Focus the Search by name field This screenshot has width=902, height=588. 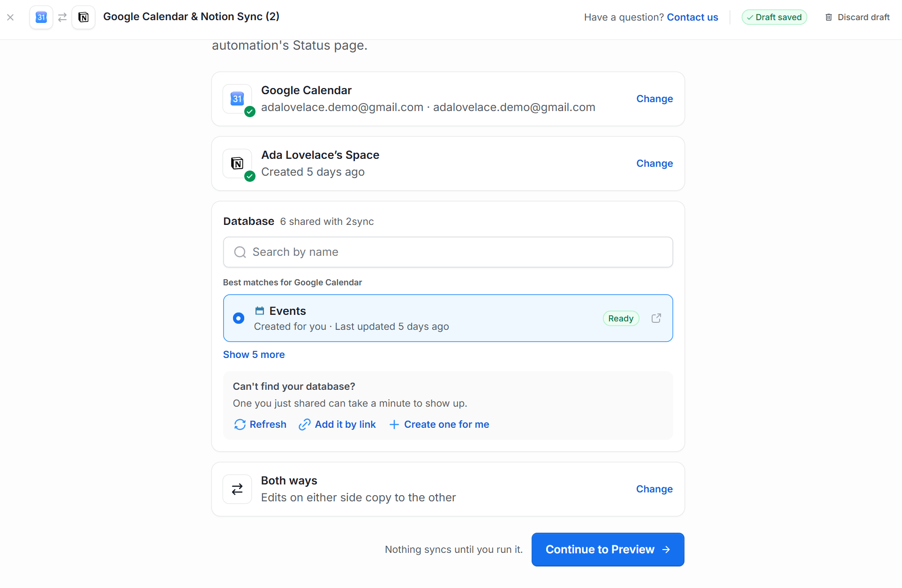(x=448, y=252)
